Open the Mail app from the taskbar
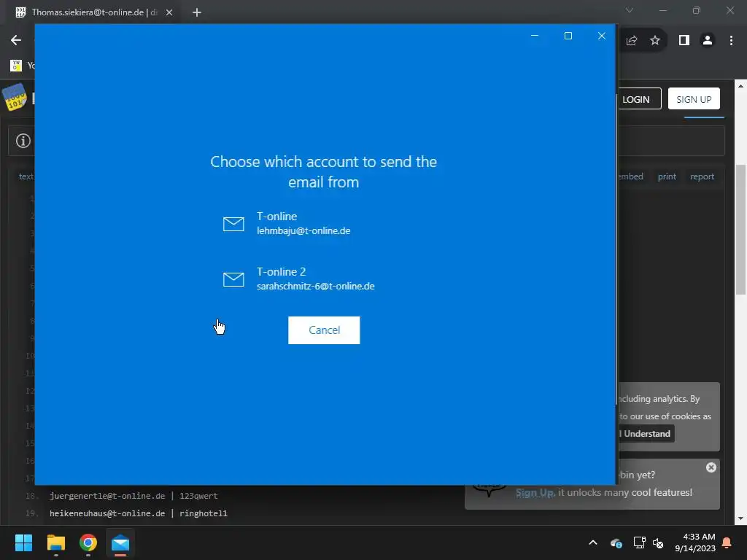This screenshot has width=747, height=560. [120, 542]
